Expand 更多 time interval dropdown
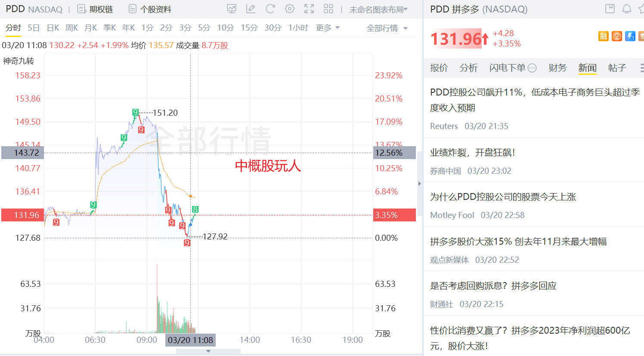 (x=328, y=28)
